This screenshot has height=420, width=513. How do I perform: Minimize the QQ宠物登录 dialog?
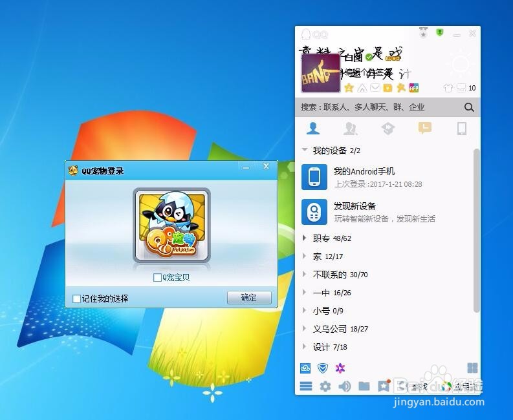[x=246, y=167]
